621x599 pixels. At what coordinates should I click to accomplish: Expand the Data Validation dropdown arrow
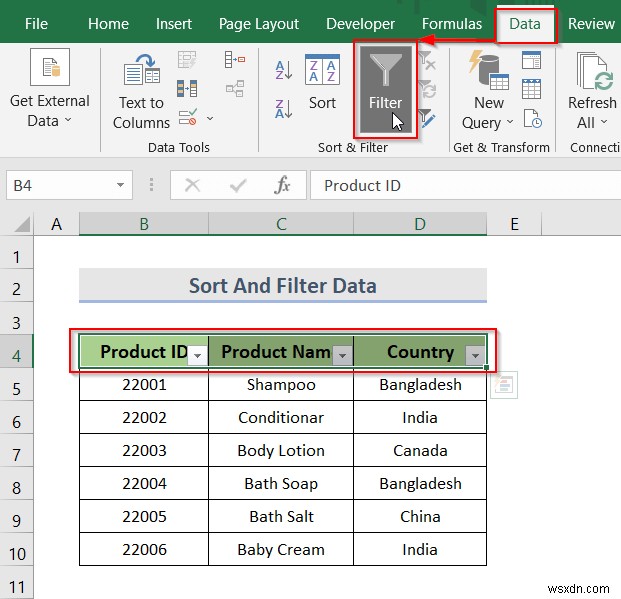click(x=210, y=118)
